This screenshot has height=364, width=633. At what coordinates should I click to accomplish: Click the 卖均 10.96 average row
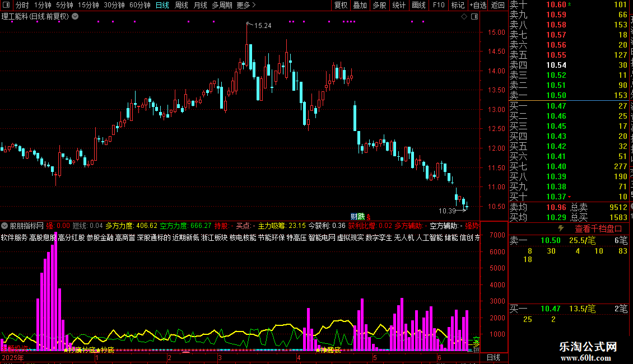point(538,207)
